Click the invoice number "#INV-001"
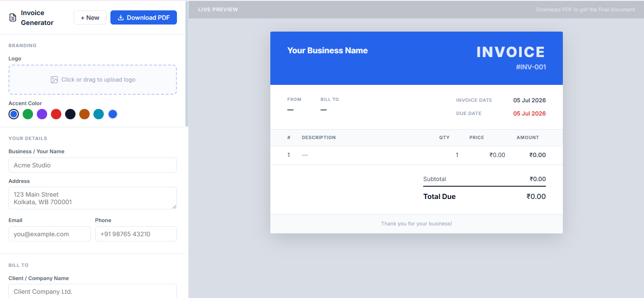The height and width of the screenshot is (298, 644). tap(531, 67)
